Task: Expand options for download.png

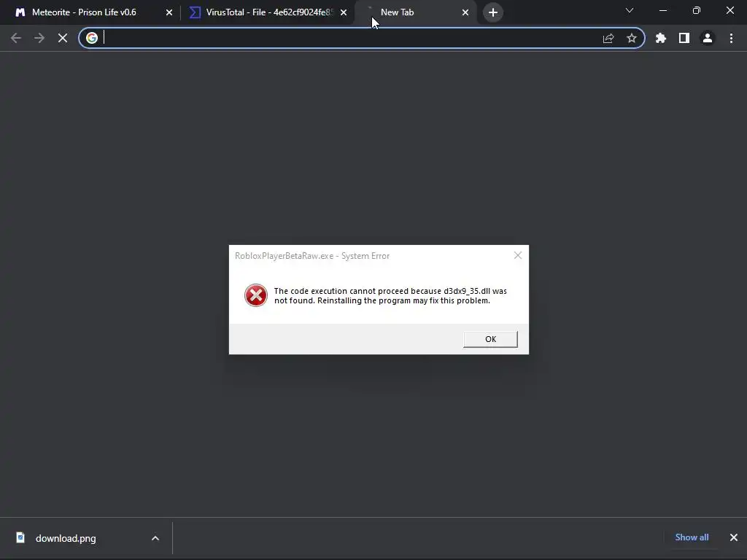Action: tap(155, 538)
